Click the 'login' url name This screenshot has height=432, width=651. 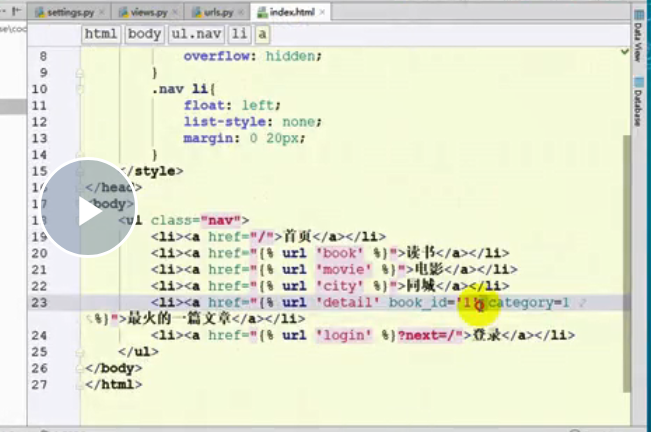344,336
